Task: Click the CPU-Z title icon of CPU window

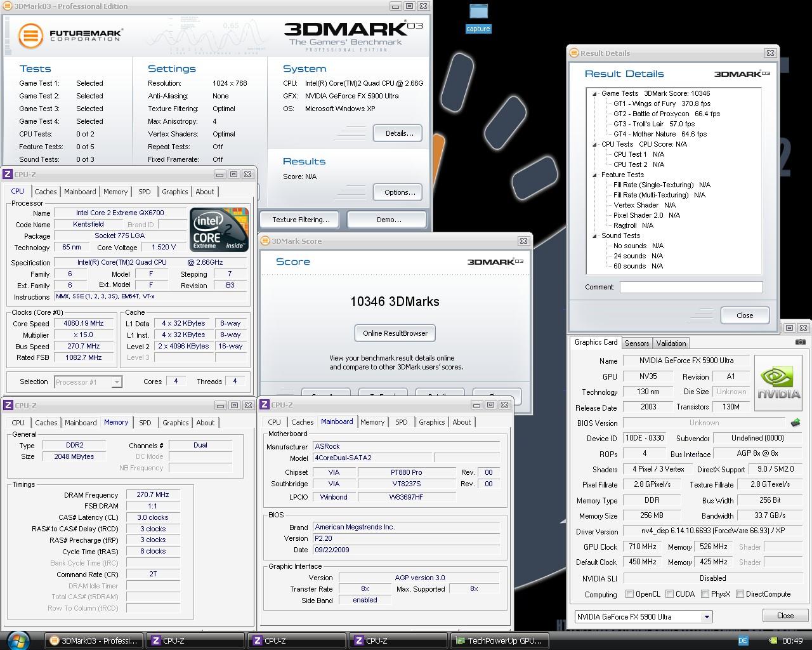Action: [8, 174]
